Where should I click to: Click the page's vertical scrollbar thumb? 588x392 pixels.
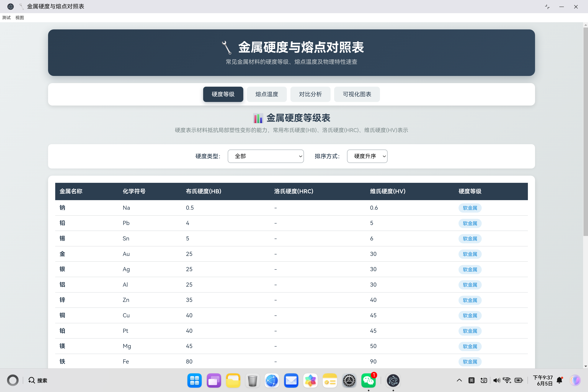pos(586,132)
